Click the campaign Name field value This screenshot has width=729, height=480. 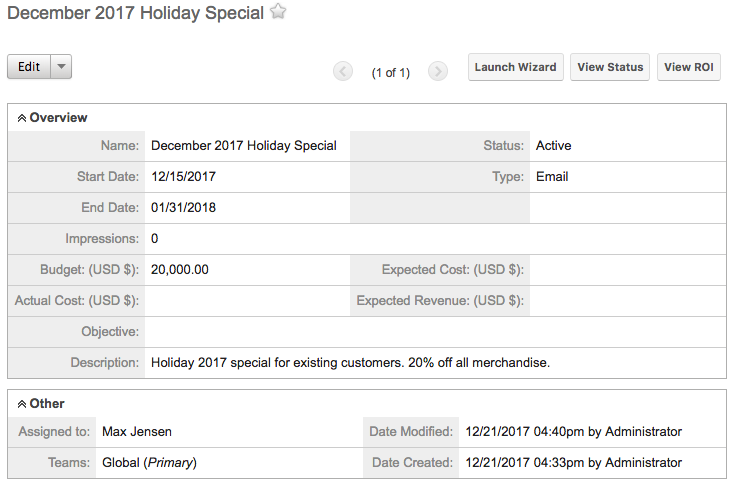pos(243,146)
